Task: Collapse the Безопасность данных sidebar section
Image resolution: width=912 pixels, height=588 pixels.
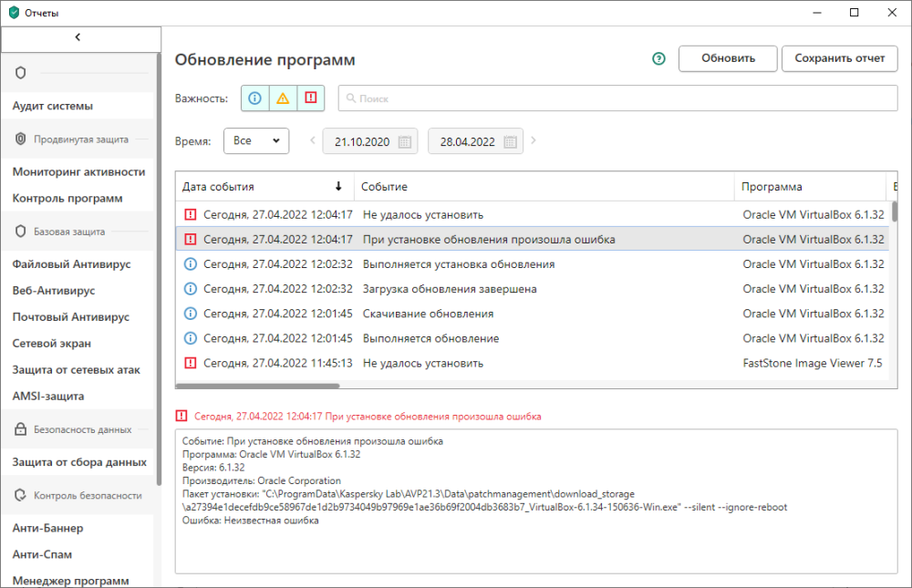Action: 82,429
